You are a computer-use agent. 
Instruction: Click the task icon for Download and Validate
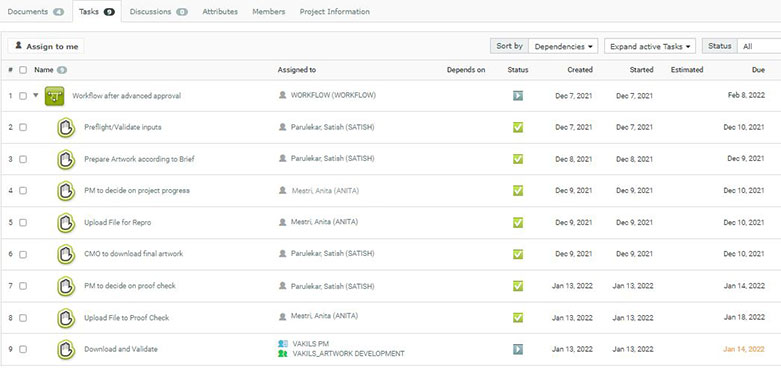coord(66,350)
